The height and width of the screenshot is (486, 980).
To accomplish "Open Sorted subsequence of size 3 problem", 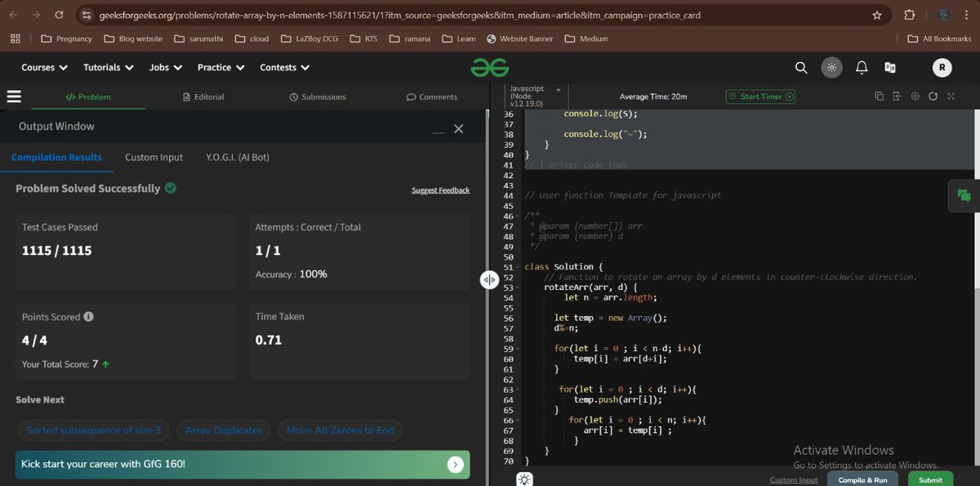I will pos(94,430).
